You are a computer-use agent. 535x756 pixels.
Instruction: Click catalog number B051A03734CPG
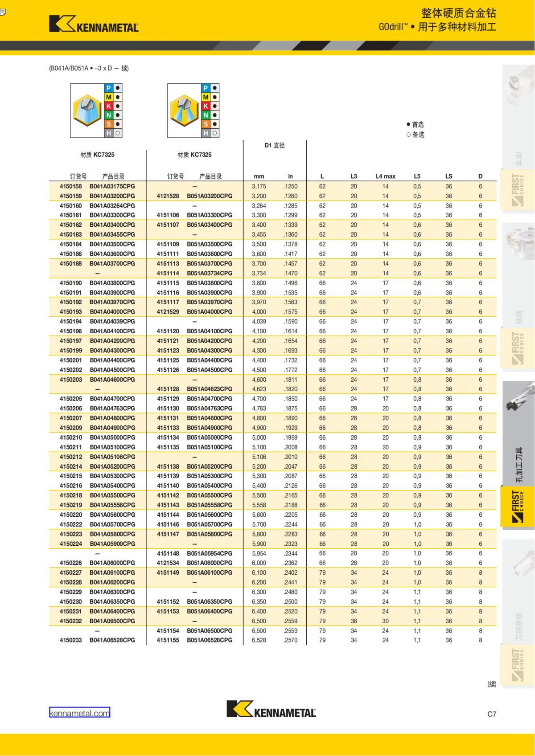210,273
